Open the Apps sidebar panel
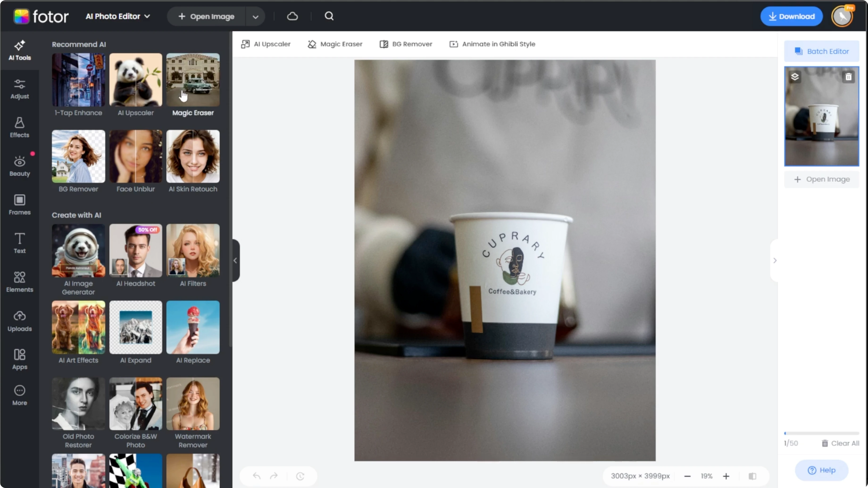868x488 pixels. point(20,360)
